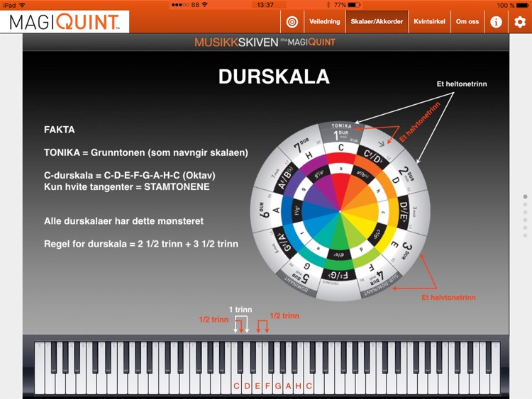Viewport: 532px width, 399px height.
Task: Tap the 'Et heltonetrinn' label
Action: point(462,84)
